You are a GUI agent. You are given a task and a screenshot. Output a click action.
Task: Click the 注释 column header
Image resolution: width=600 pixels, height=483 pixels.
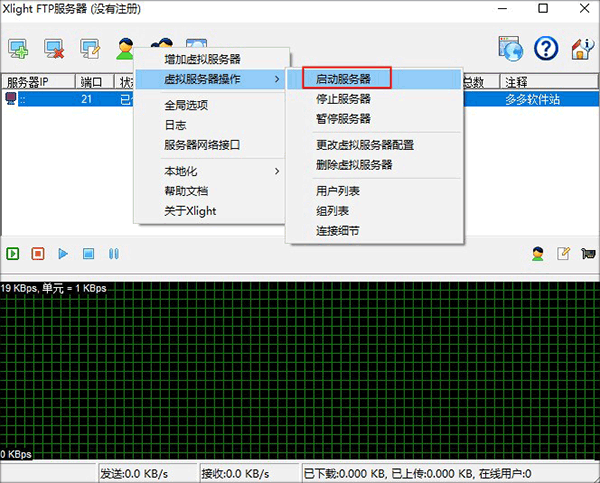pos(549,82)
